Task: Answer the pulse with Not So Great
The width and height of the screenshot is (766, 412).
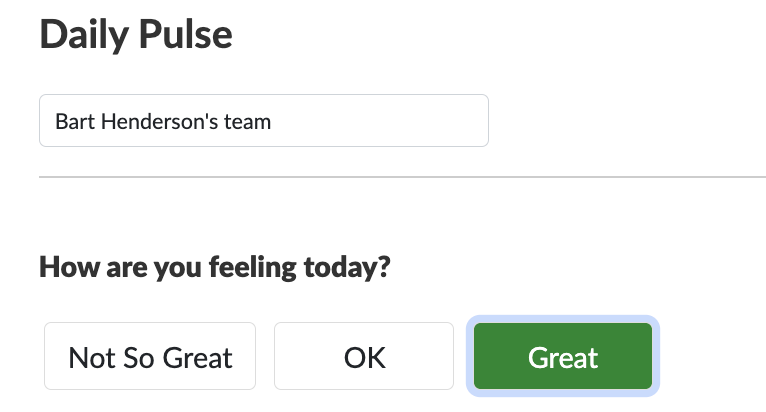Action: point(150,356)
